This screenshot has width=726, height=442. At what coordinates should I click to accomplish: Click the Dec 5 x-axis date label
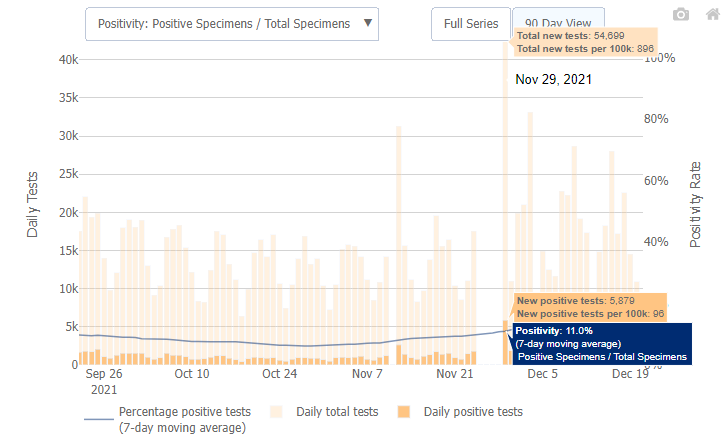click(x=543, y=375)
